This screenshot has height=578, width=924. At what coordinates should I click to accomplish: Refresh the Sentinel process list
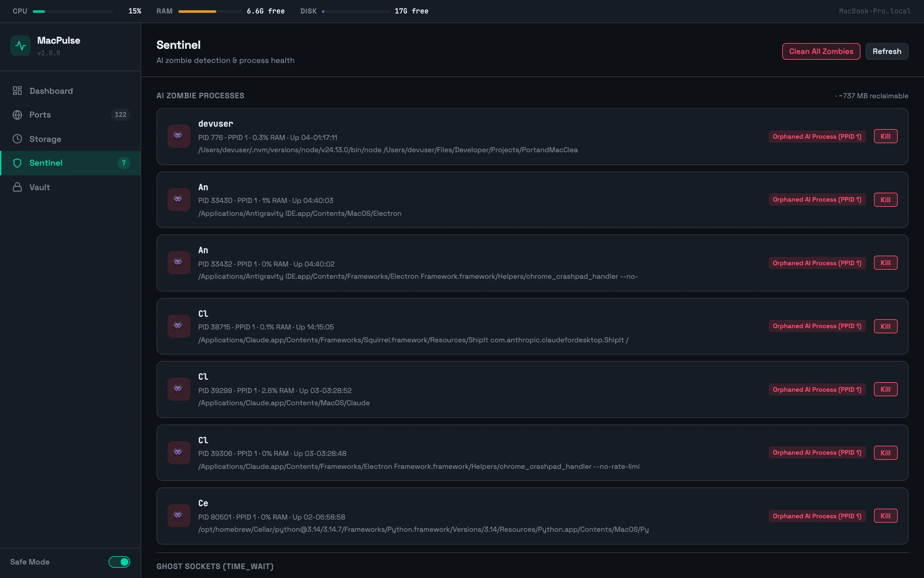[x=886, y=51]
